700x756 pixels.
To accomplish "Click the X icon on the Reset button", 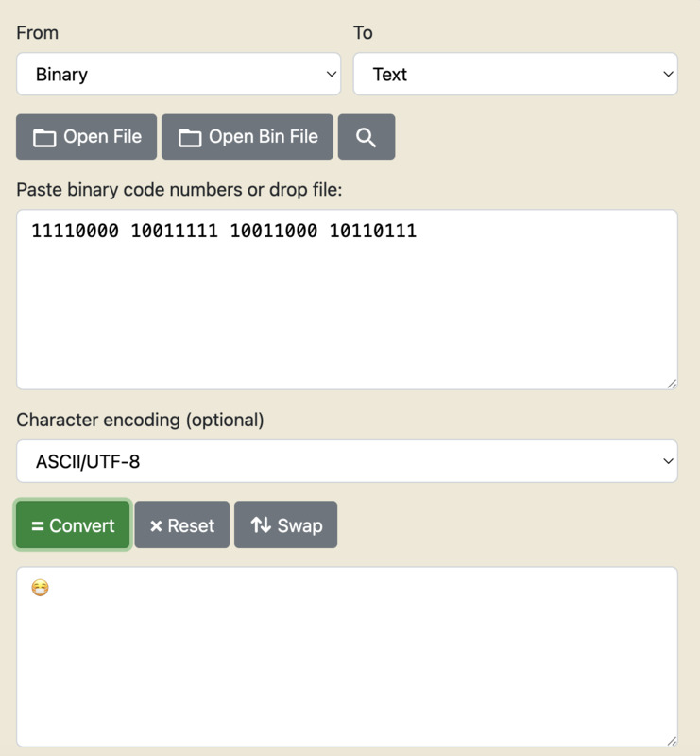I will tap(156, 525).
